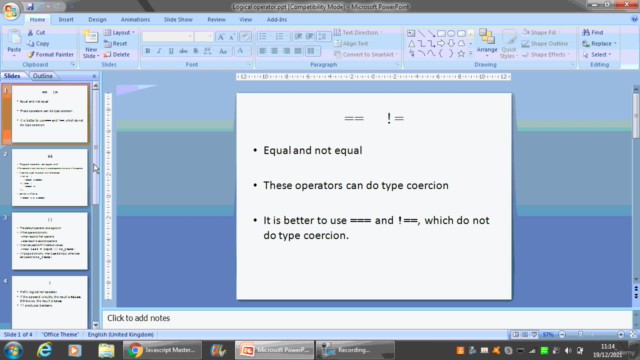This screenshot has height=360, width=640.
Task: Decrease font size with the shrink font icon
Action: (231, 37)
